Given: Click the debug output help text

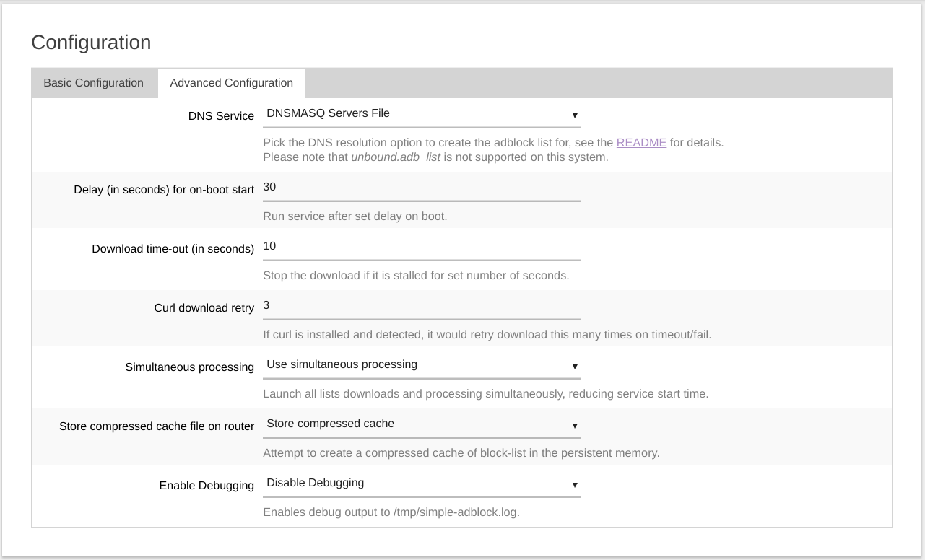Looking at the screenshot, I should (391, 512).
